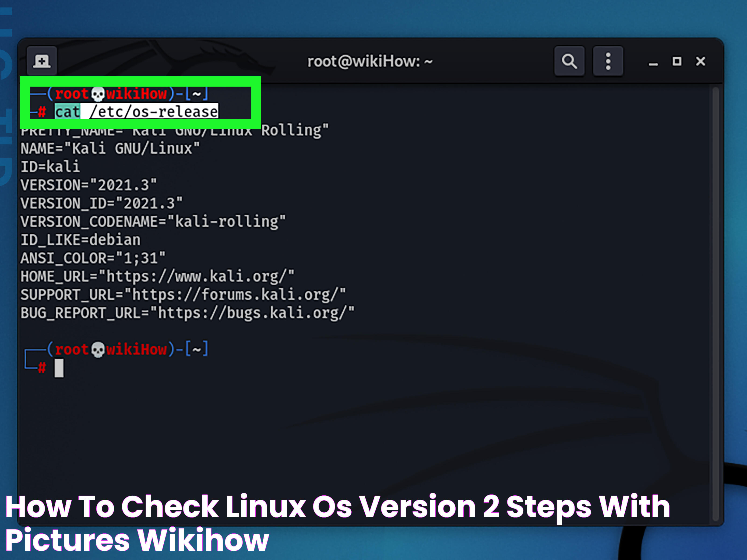
Task: Click the VERSION="2021.3" line
Action: click(88, 185)
